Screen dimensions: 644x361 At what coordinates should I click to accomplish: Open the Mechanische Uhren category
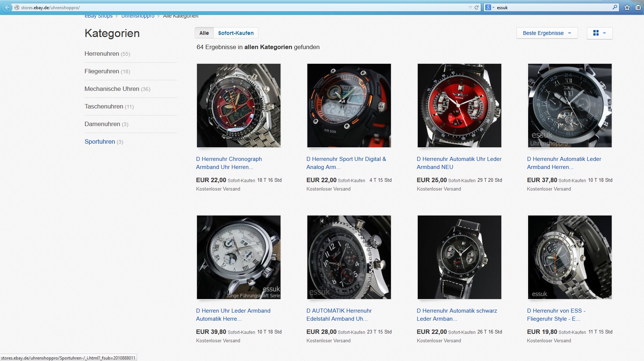(112, 89)
